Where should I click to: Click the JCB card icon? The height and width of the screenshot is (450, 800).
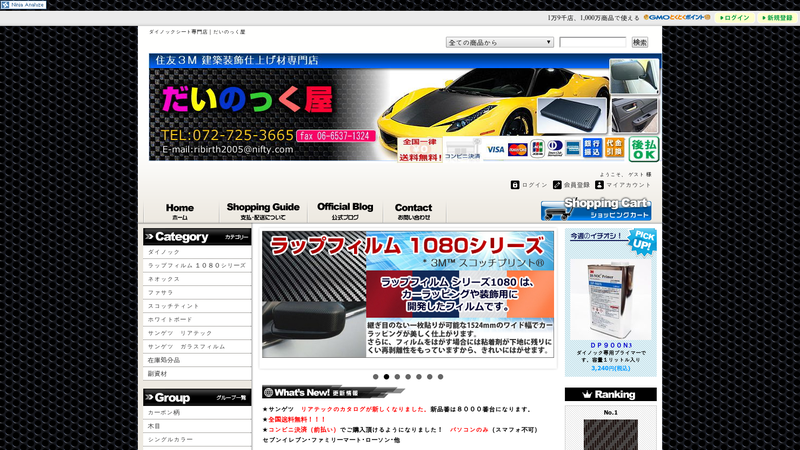tap(537, 149)
